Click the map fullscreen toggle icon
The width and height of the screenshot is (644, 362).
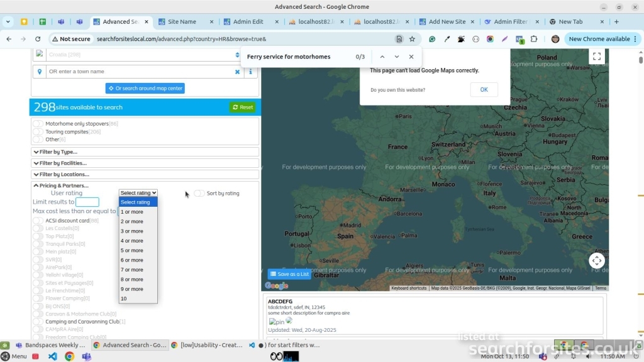(x=597, y=57)
